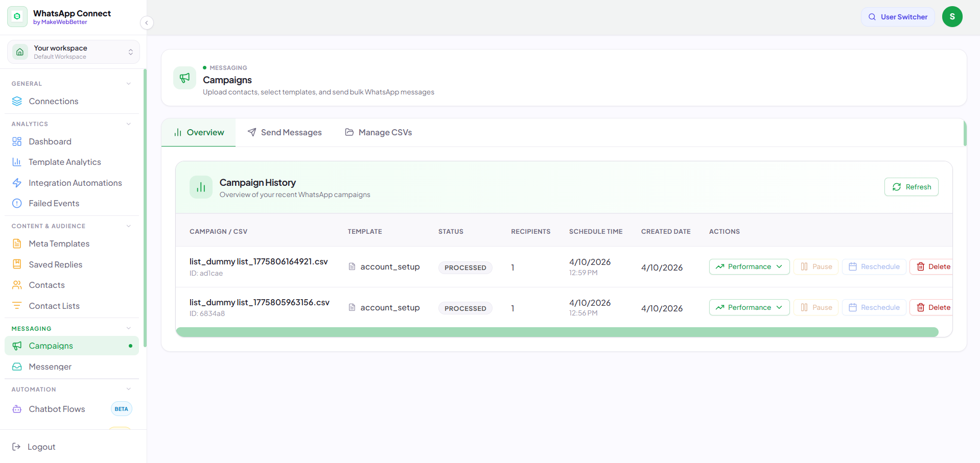
Task: Switch to the Manage CSVs tab
Action: 379,132
